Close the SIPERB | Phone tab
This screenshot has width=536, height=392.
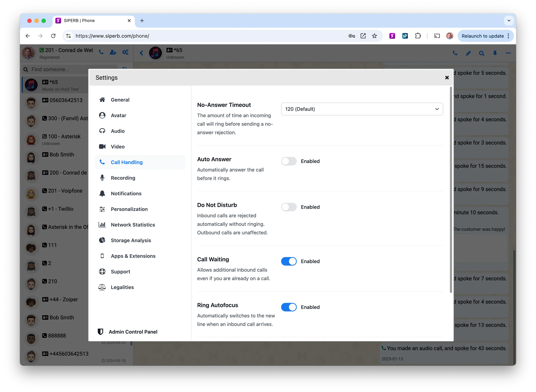[129, 21]
